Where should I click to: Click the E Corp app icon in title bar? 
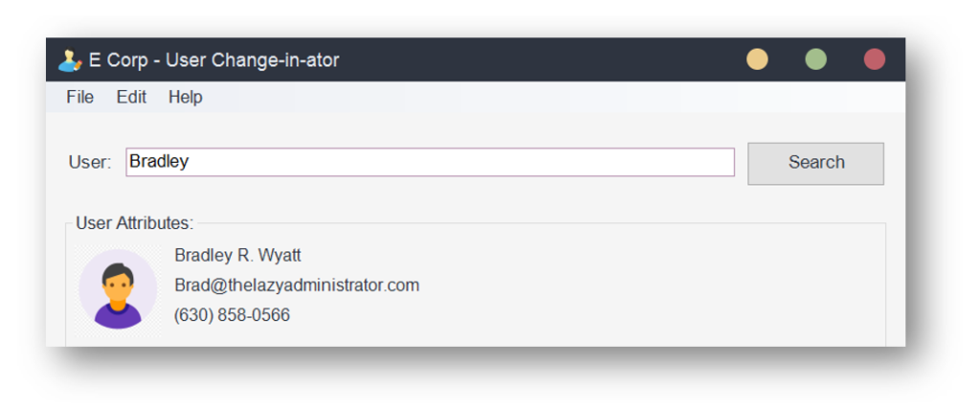pyautogui.click(x=70, y=60)
